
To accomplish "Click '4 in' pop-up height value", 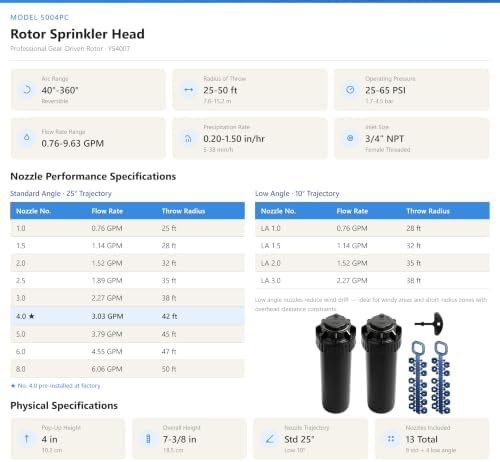I will click(x=49, y=439).
